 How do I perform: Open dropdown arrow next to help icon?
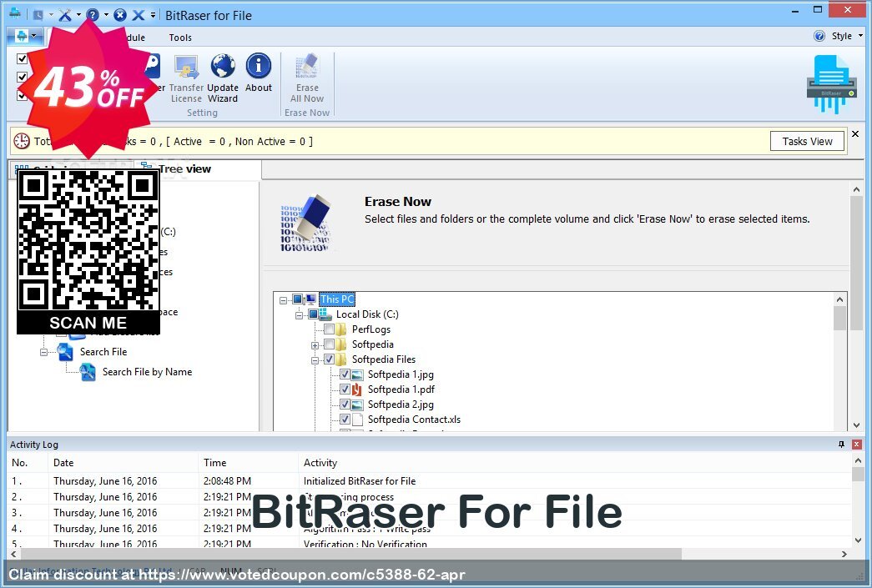(x=106, y=15)
